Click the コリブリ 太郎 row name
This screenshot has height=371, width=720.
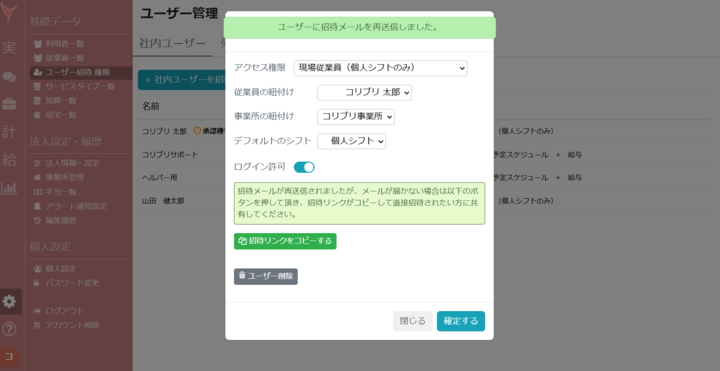(164, 131)
